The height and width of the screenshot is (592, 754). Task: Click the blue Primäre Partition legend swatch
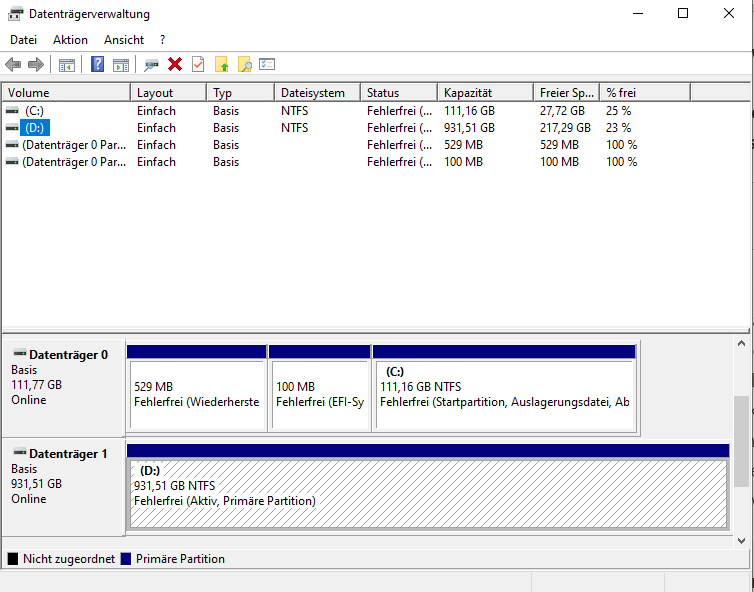(x=126, y=559)
